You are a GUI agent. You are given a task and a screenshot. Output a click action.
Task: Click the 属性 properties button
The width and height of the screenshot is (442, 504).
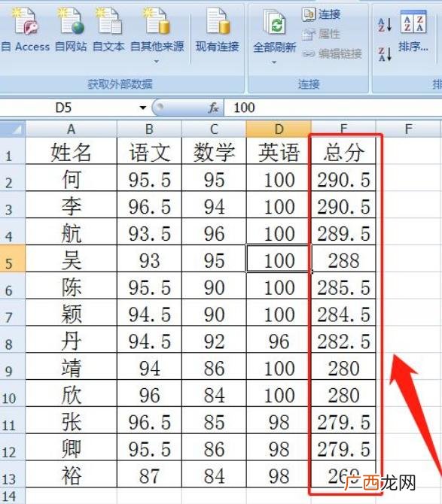coord(321,34)
